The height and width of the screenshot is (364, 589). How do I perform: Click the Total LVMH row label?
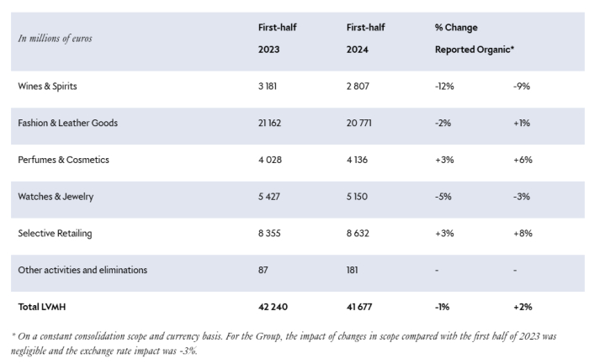click(x=43, y=307)
